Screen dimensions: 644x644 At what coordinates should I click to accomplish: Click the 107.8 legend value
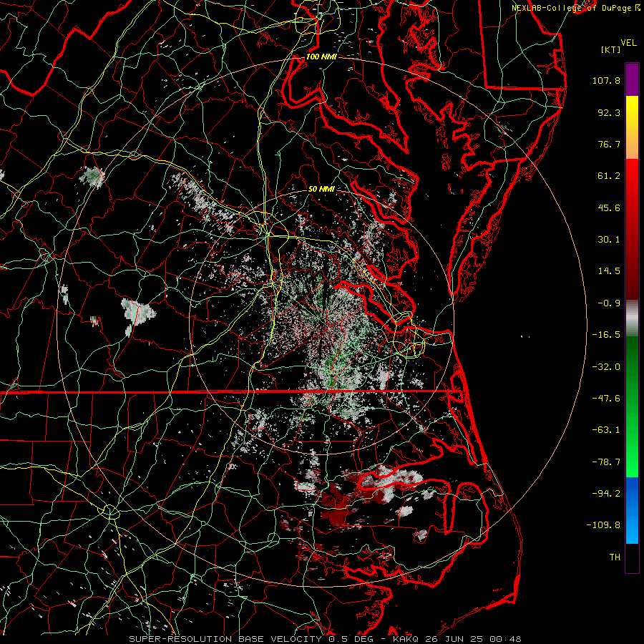(x=606, y=80)
